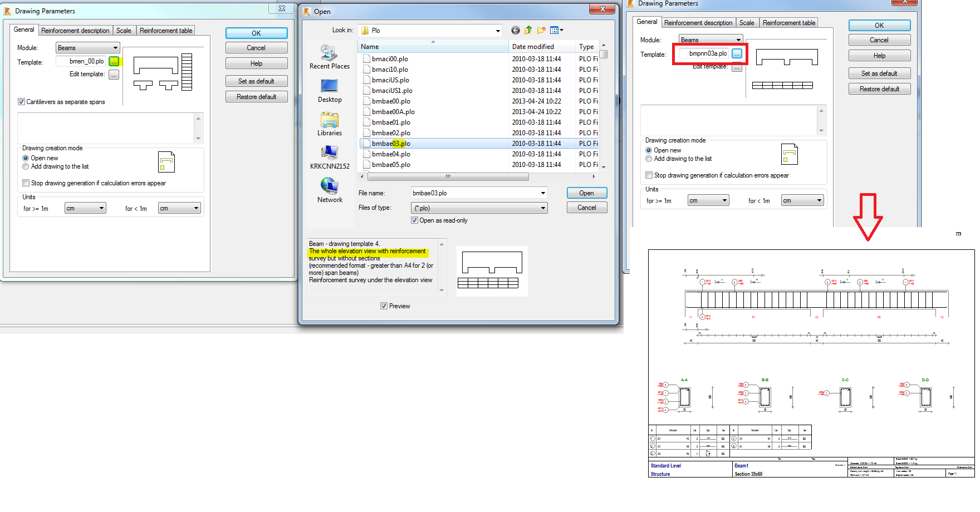
Task: Select the Add drawing to the list option
Action: (26, 166)
